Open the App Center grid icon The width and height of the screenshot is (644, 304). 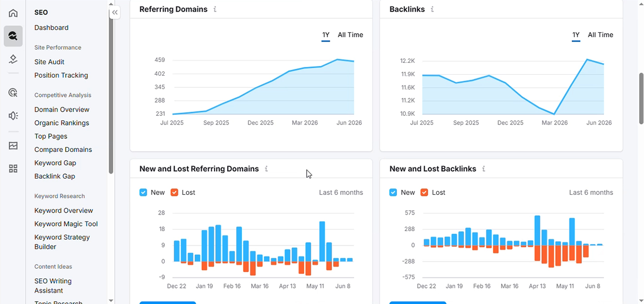[x=13, y=169]
